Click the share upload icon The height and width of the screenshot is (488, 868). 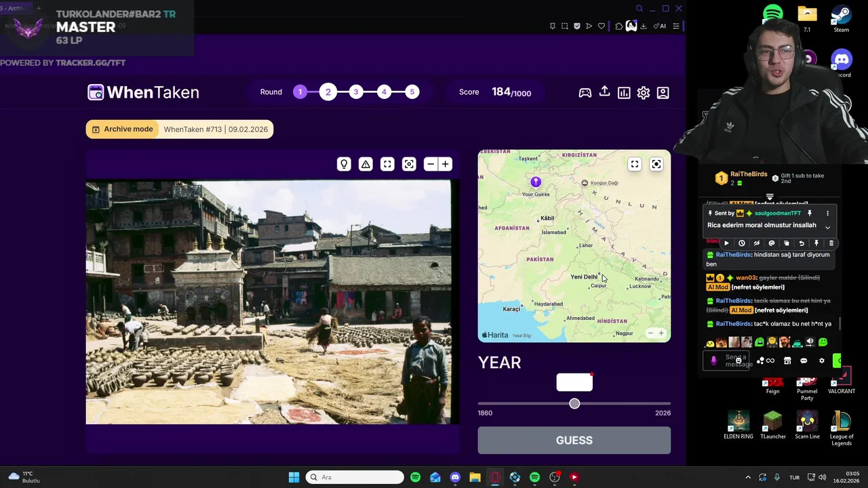(x=604, y=91)
